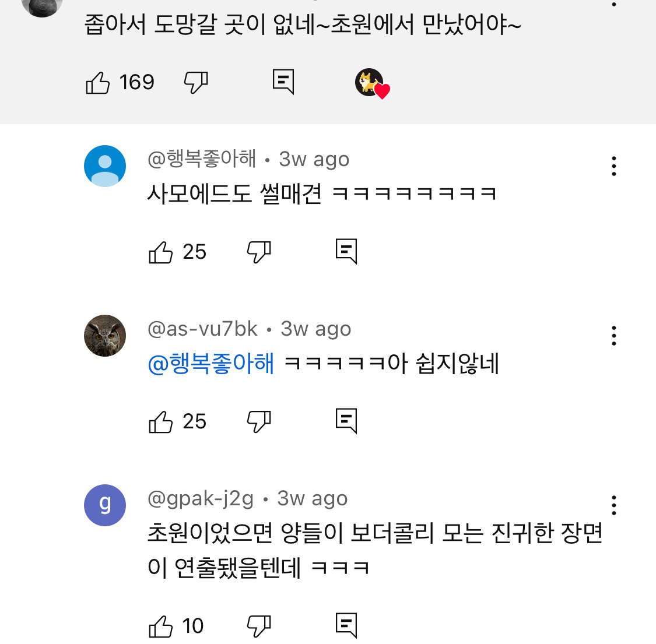Reply to @gpak-j2g's comment
656x644 pixels.
pos(345,624)
